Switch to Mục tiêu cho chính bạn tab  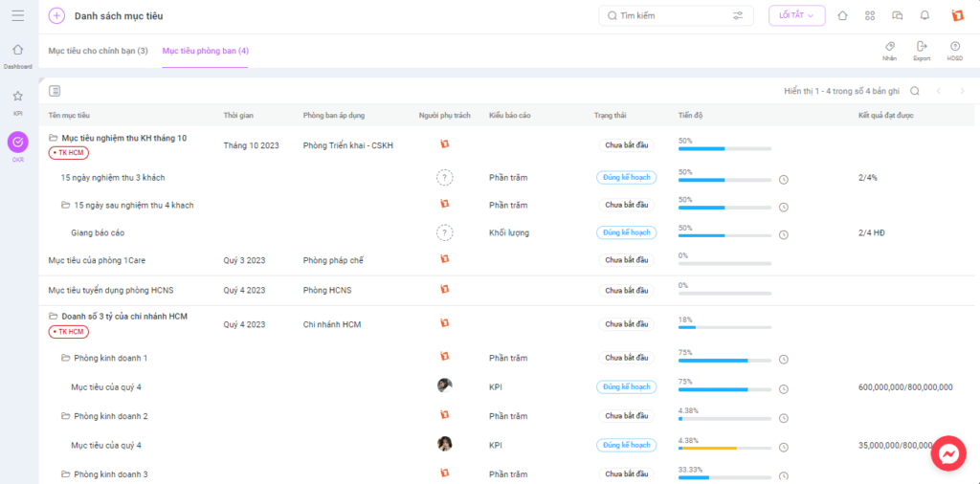coord(99,51)
